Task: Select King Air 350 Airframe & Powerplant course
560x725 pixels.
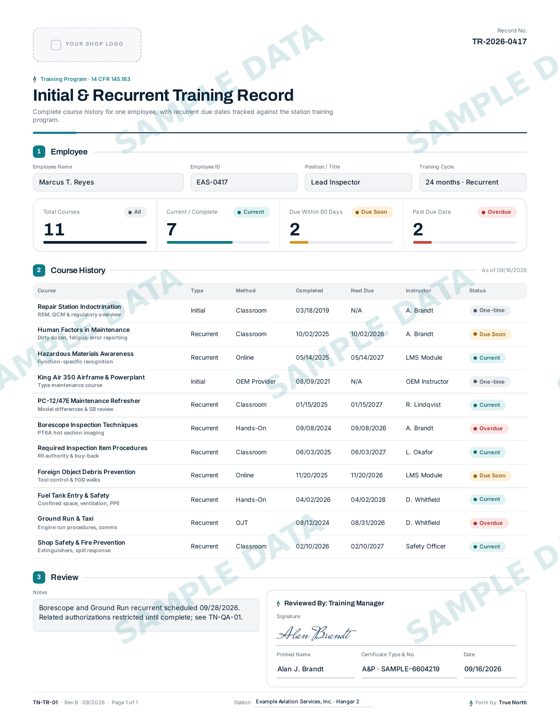Action: (280, 381)
